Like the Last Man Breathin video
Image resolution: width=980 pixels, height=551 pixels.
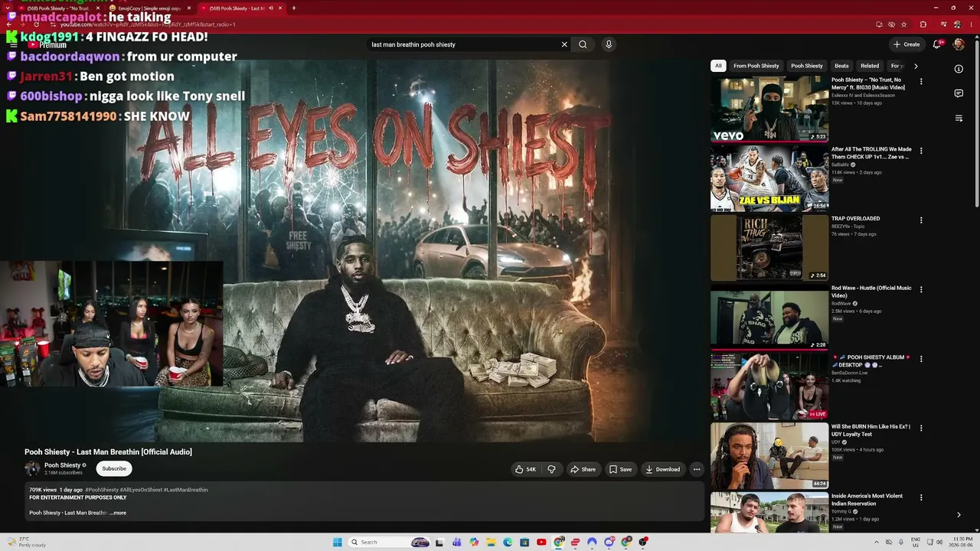pos(525,469)
